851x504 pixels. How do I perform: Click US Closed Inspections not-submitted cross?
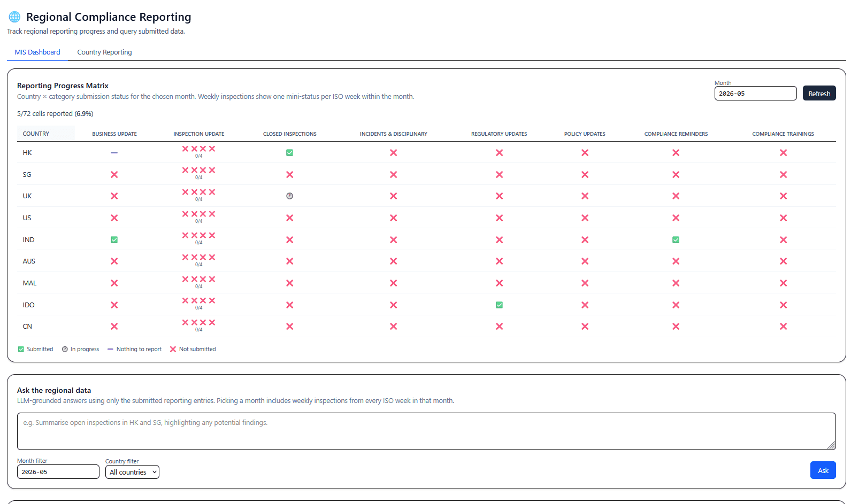click(x=289, y=218)
